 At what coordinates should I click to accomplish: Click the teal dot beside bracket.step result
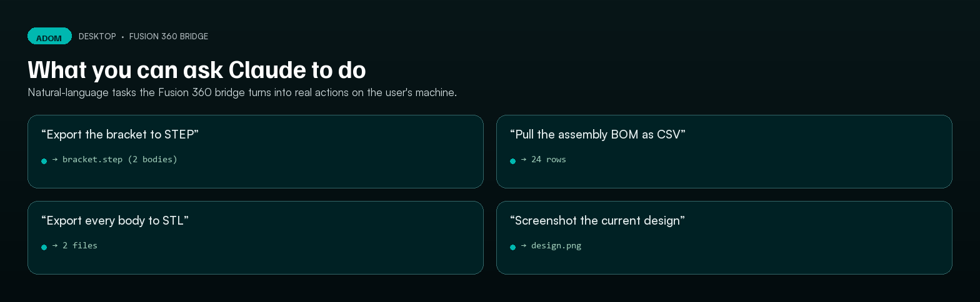(x=44, y=161)
